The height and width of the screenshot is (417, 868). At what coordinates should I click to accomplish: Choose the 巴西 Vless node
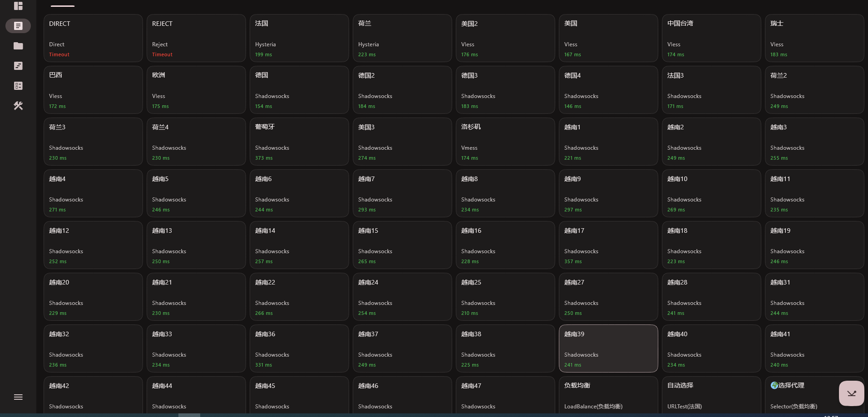[x=93, y=90]
